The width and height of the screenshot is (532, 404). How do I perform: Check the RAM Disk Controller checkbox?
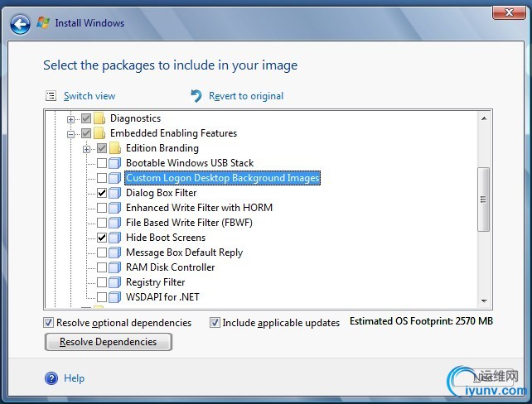point(102,267)
